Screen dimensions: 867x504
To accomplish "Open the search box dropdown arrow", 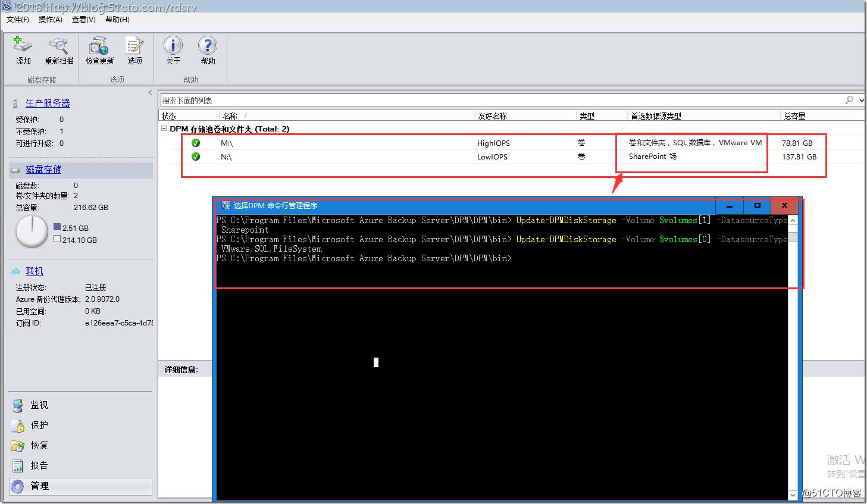I will (860, 100).
